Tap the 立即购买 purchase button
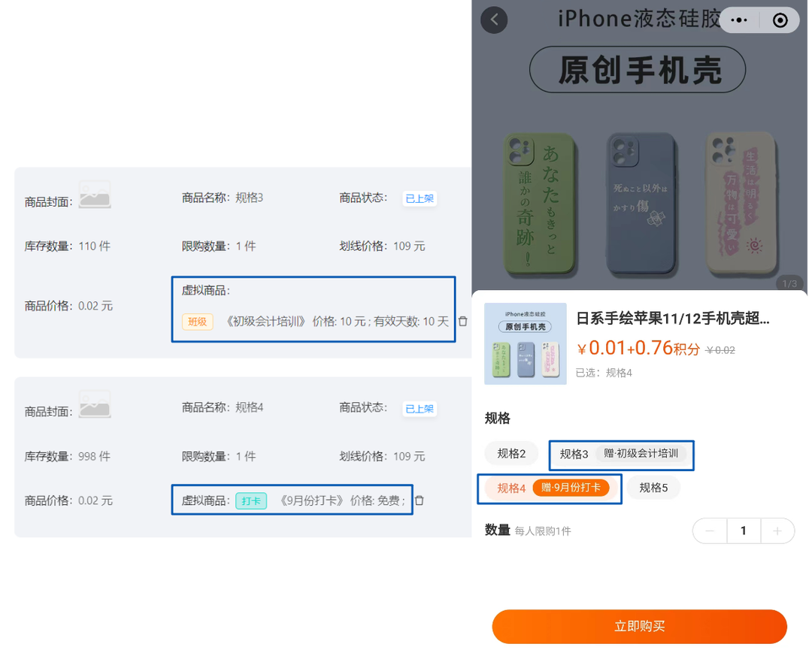 pos(640,626)
